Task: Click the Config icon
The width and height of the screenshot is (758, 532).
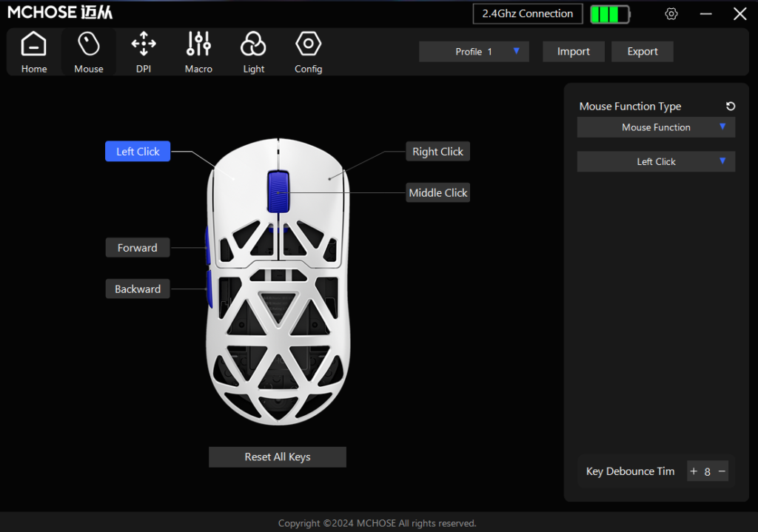Action: (308, 51)
